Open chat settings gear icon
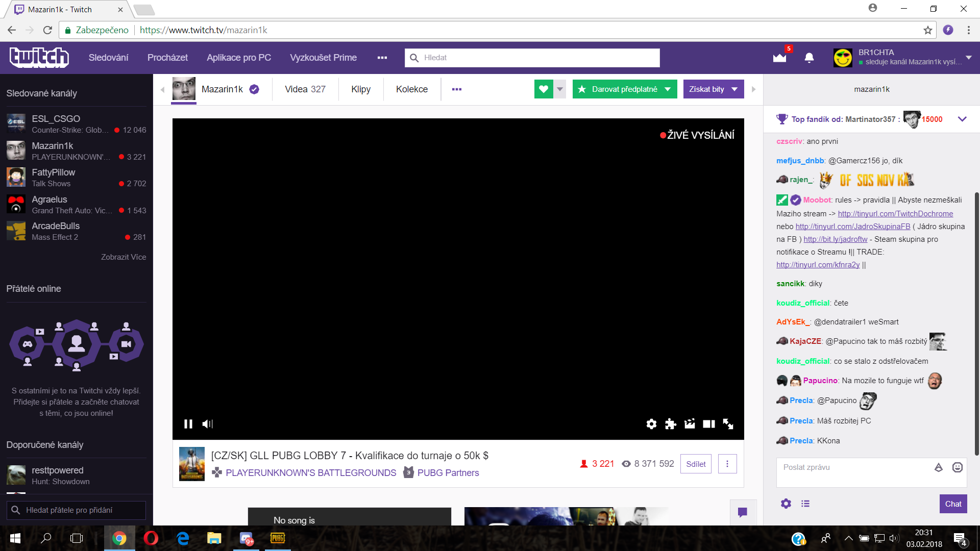 pyautogui.click(x=786, y=504)
